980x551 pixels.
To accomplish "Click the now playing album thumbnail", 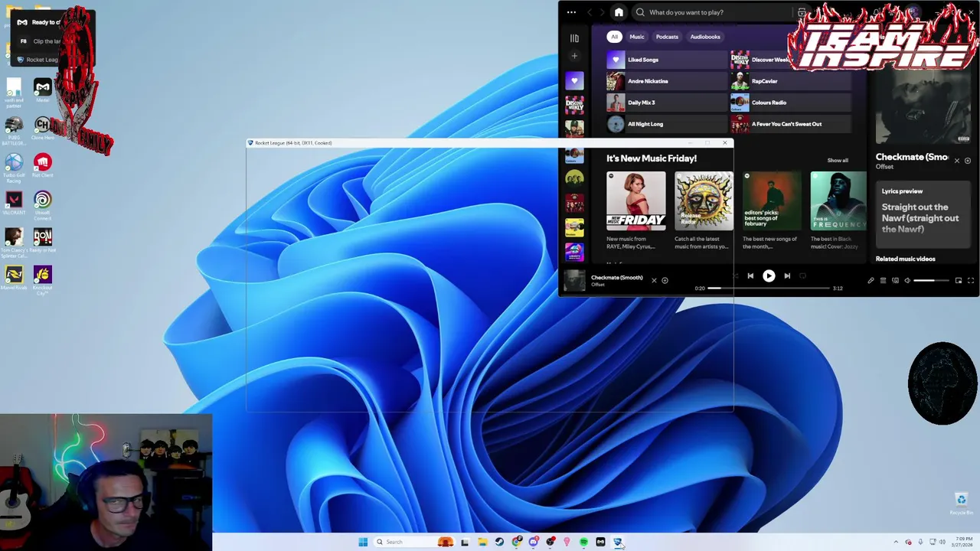I will [574, 281].
